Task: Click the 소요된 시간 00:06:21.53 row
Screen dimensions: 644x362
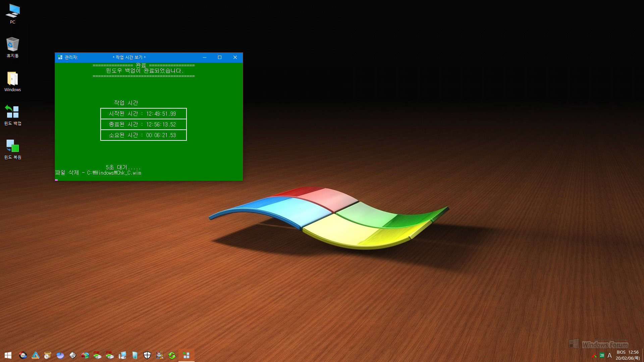Action: pyautogui.click(x=144, y=135)
